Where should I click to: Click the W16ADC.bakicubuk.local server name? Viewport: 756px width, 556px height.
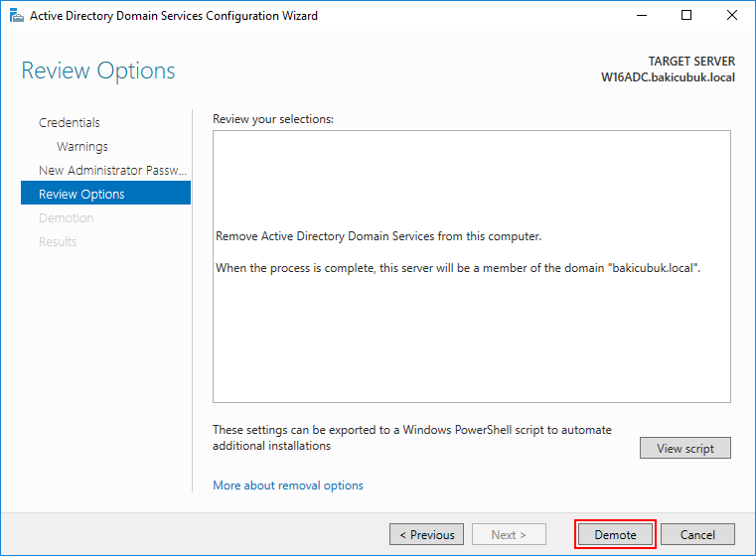tap(668, 77)
